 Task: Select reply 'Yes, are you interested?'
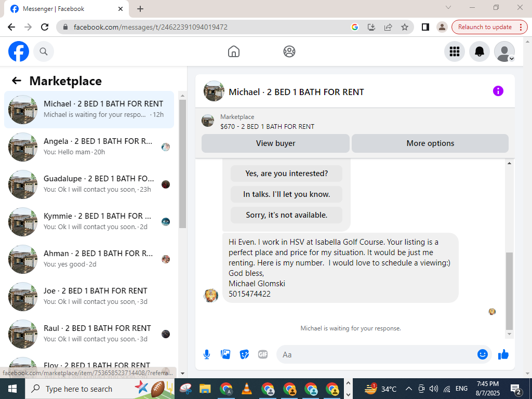click(x=286, y=174)
